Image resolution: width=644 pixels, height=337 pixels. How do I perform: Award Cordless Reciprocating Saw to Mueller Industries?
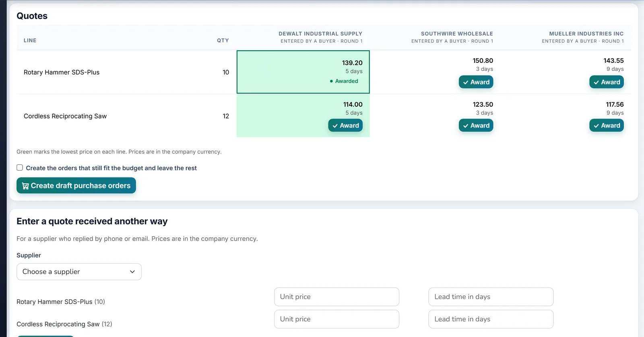pos(607,126)
